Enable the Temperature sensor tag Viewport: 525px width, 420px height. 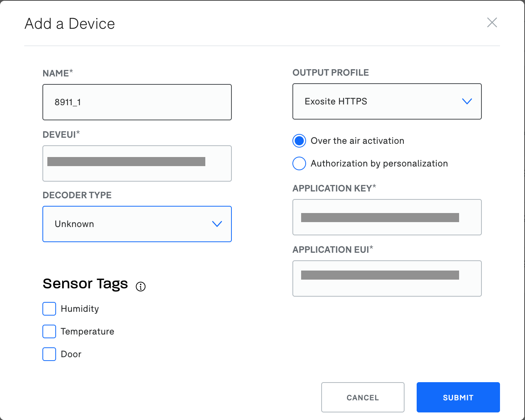(49, 331)
